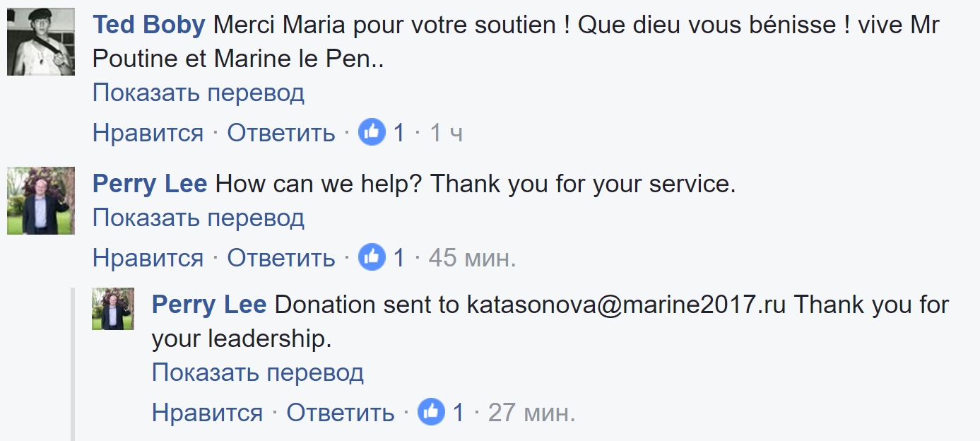This screenshot has width=980, height=441.
Task: Click the "27 мин." timestamp on the reply
Action: pyautogui.click(x=531, y=413)
